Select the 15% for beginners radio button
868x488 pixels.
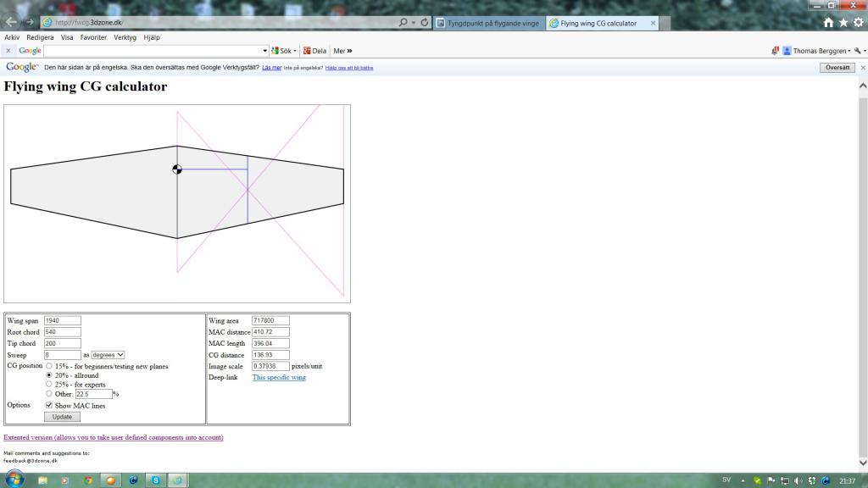click(x=49, y=366)
